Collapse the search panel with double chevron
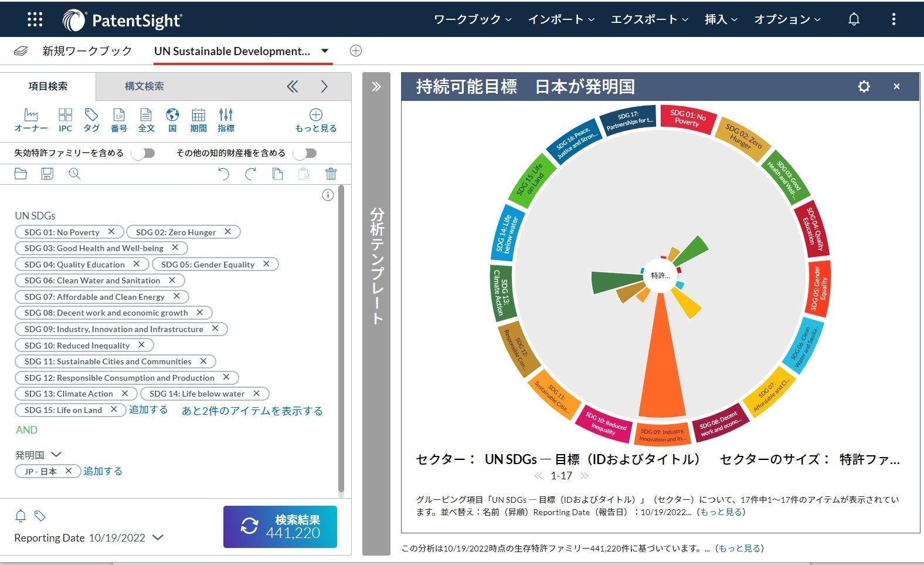This screenshot has height=565, width=924. pos(292,87)
